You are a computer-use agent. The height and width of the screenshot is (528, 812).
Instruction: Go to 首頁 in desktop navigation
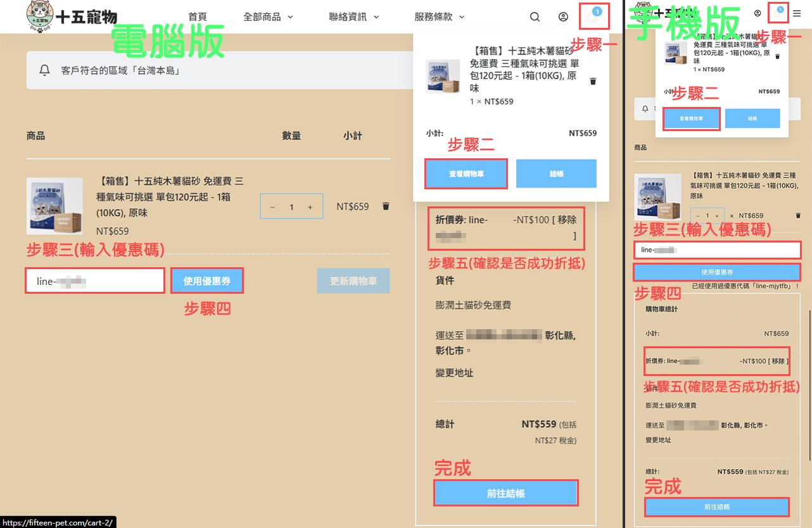point(198,17)
